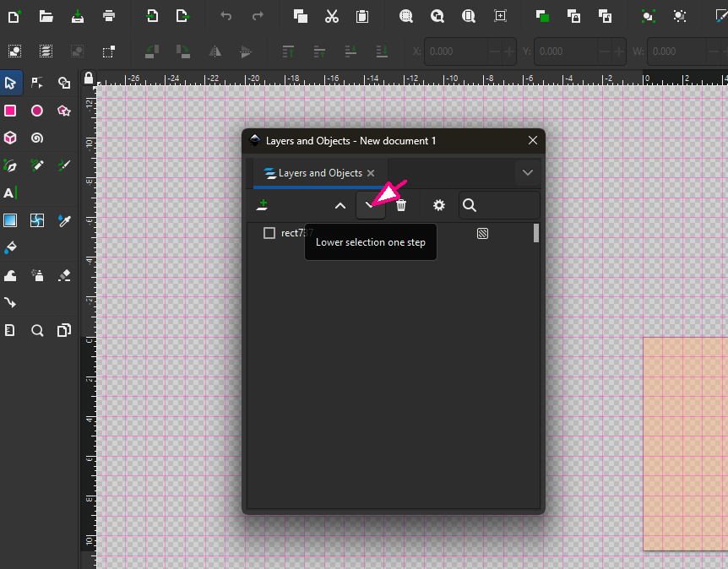This screenshot has width=728, height=569.
Task: Group the selected objects
Action: pos(648,16)
